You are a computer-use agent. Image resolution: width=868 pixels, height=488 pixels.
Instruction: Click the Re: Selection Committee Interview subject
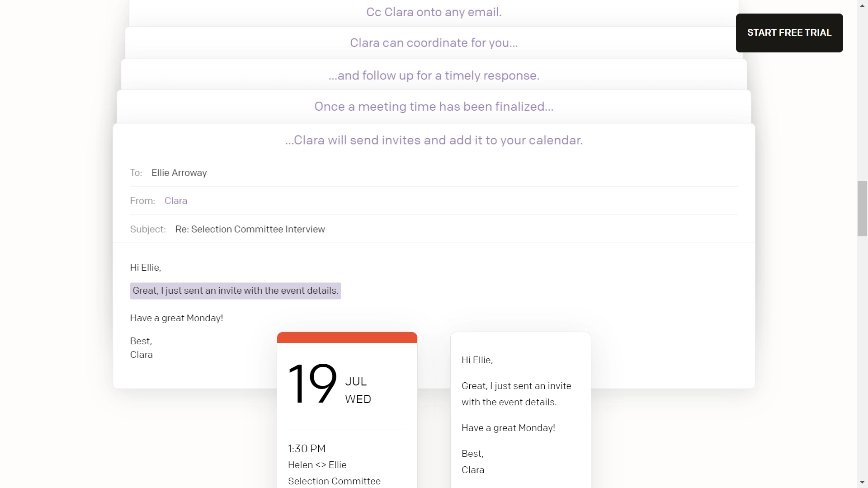tap(250, 229)
